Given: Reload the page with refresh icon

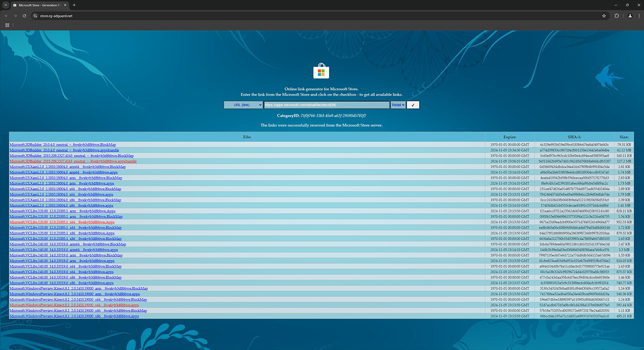Looking at the screenshot, I should pos(25,16).
